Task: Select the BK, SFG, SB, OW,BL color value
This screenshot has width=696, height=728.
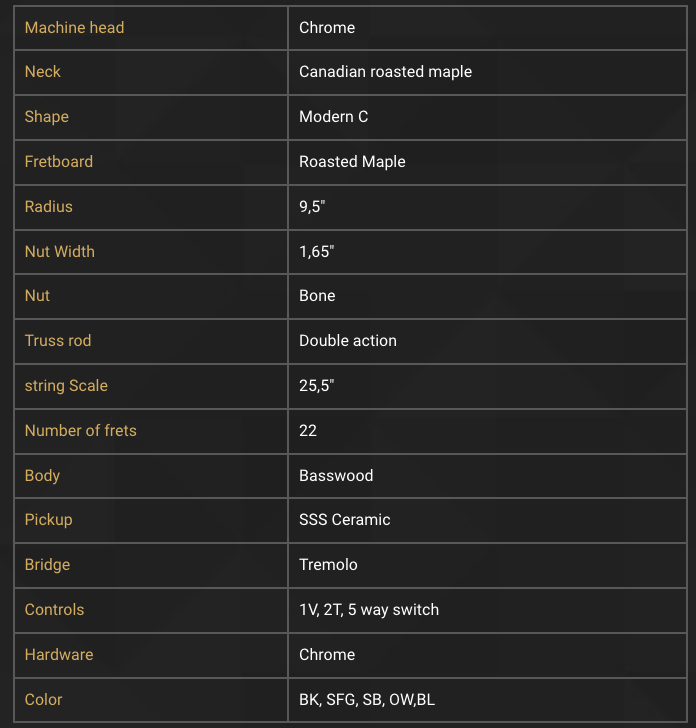Action: [367, 700]
